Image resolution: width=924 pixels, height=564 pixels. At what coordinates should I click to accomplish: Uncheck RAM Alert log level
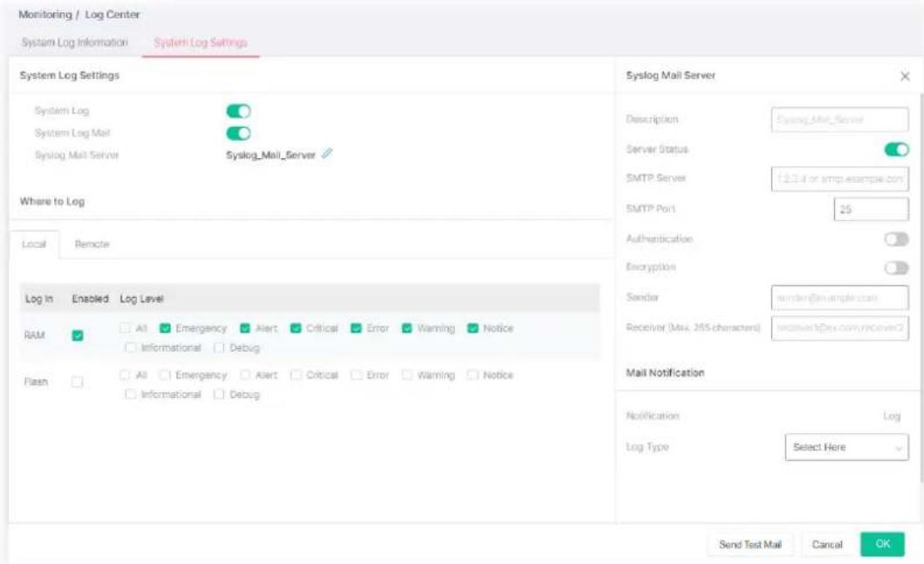tap(245, 328)
